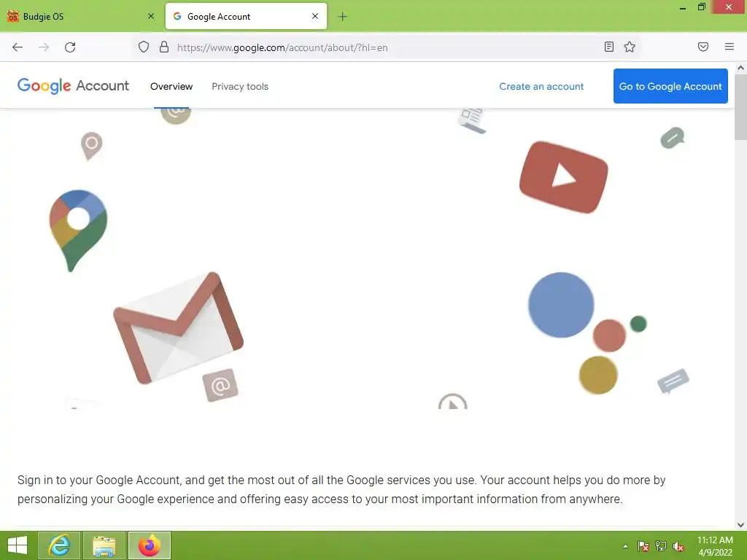Image resolution: width=747 pixels, height=560 pixels.
Task: Show site security info via padlock
Action: (x=164, y=47)
